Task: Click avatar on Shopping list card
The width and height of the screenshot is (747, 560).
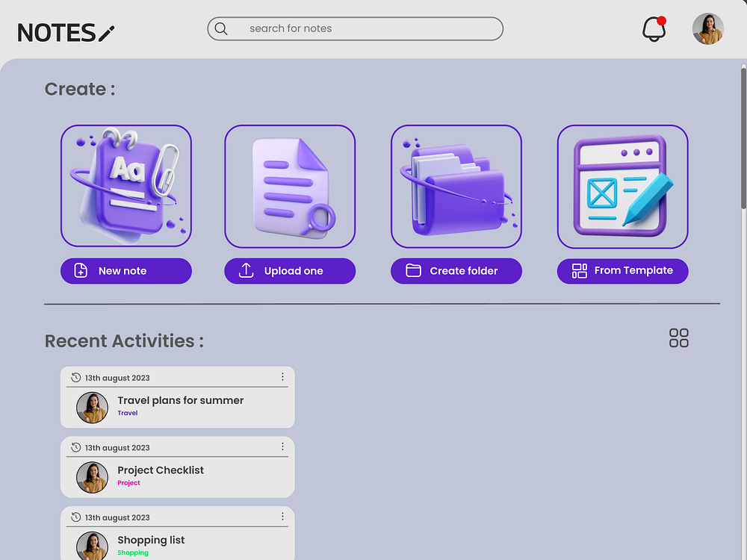Action: [x=93, y=546]
